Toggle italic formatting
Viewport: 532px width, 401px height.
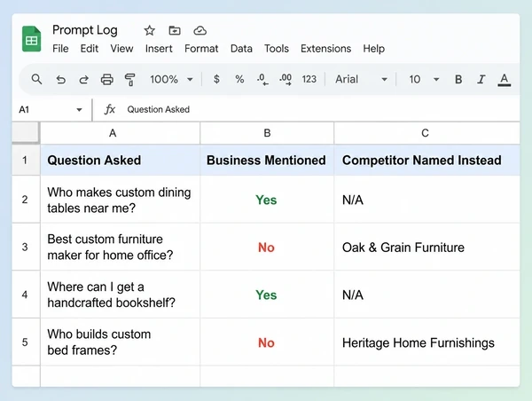click(x=481, y=80)
